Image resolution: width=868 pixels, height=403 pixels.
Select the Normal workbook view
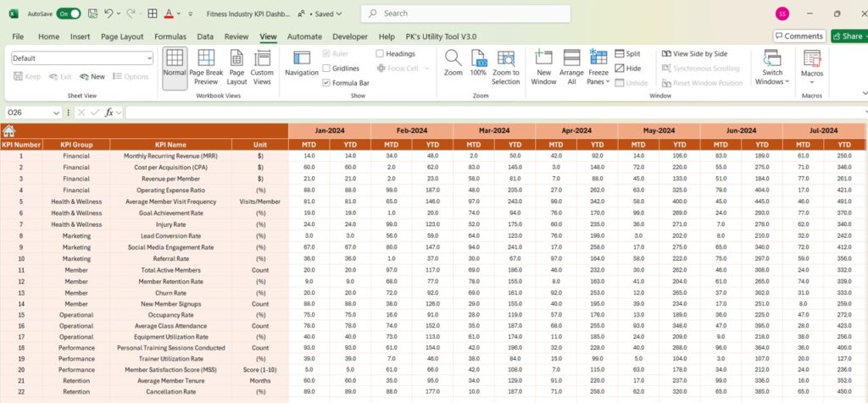[175, 68]
